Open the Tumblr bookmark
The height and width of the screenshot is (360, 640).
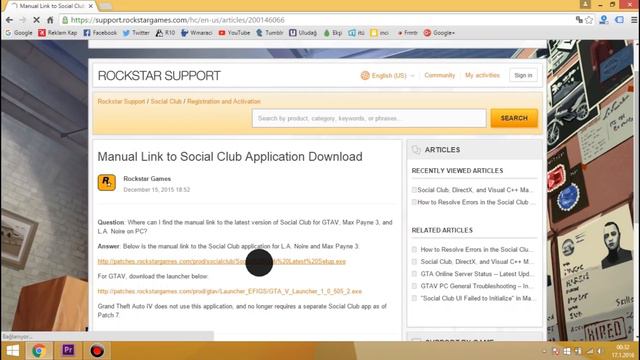tap(270, 33)
